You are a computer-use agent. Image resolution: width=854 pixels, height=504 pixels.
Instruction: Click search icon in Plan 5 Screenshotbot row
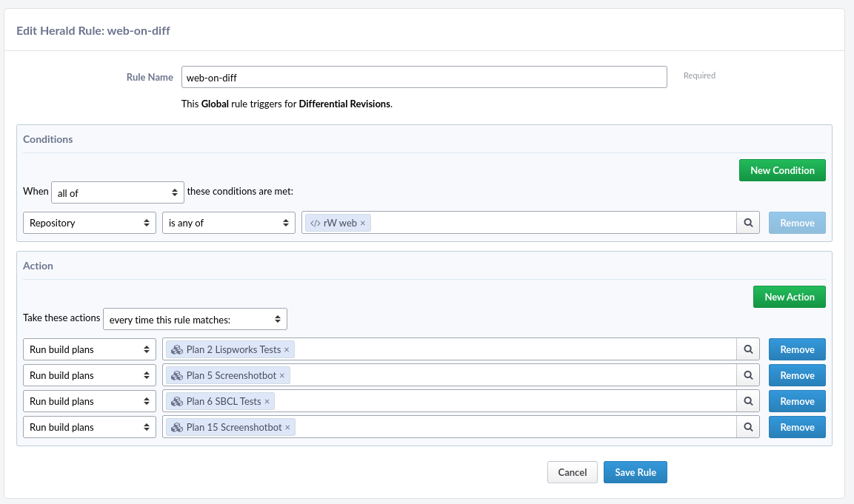(748, 375)
